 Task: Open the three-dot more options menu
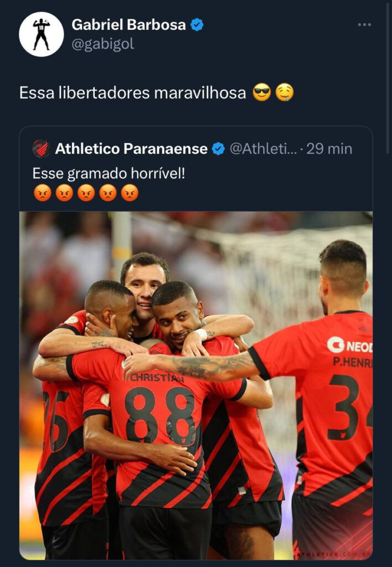tap(364, 24)
